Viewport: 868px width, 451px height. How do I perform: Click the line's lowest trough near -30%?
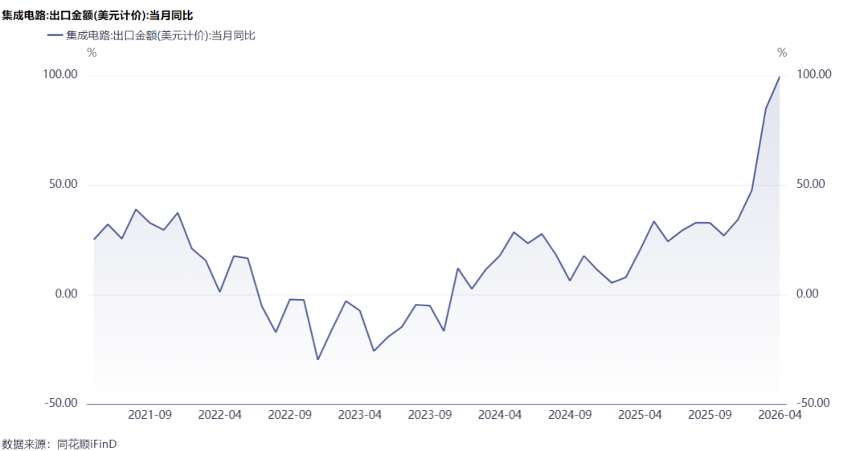(x=317, y=359)
